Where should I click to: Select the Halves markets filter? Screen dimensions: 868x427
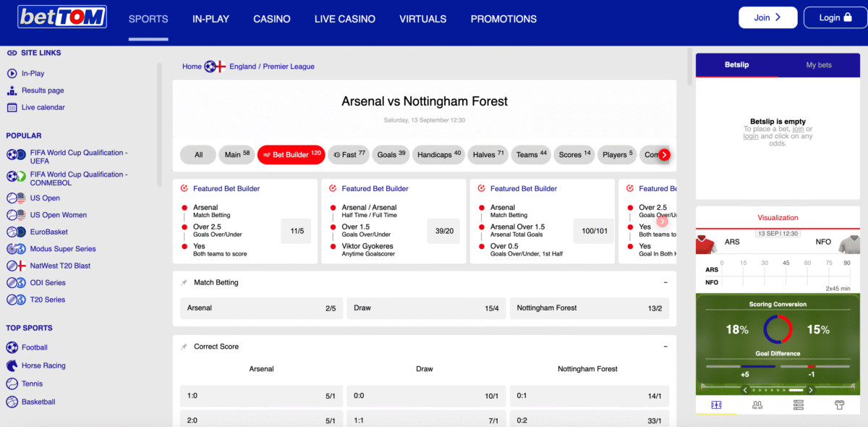[488, 155]
